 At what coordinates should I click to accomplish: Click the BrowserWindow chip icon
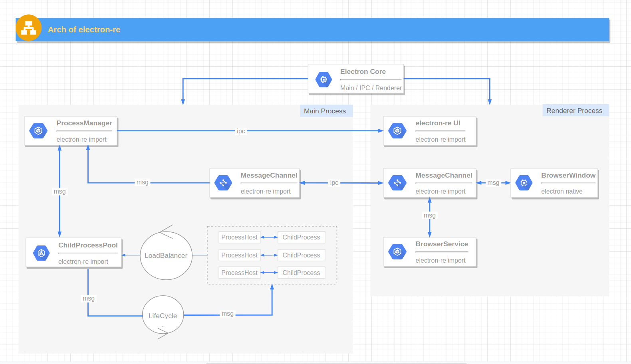(524, 183)
